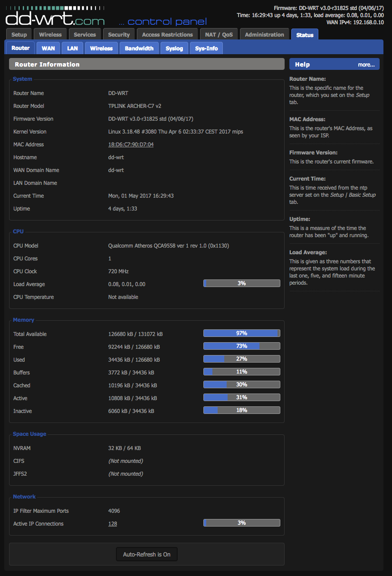This screenshot has width=392, height=576.
Task: Click the MAC address 18:D6:C7:90:D7:04 link
Action: tap(131, 144)
